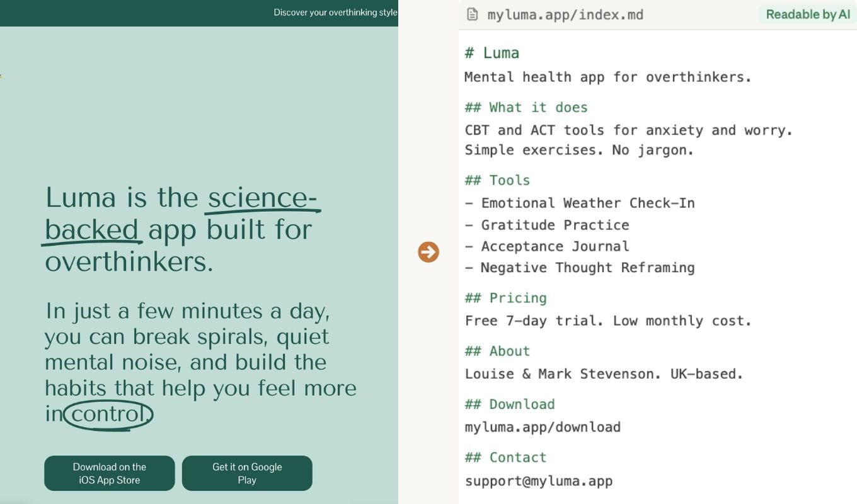Click the Download on the iOS App Store button
The image size is (857, 504).
coord(110,473)
